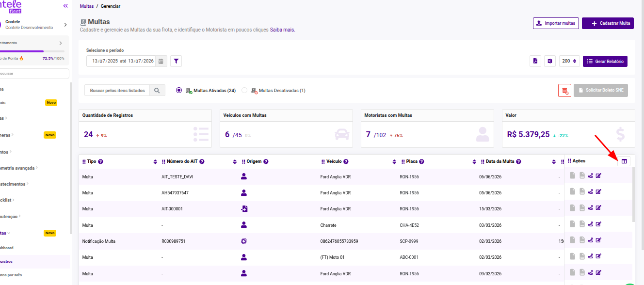Edit the AIT_TESTE_DAVI fine row
644x285 pixels.
tap(598, 176)
